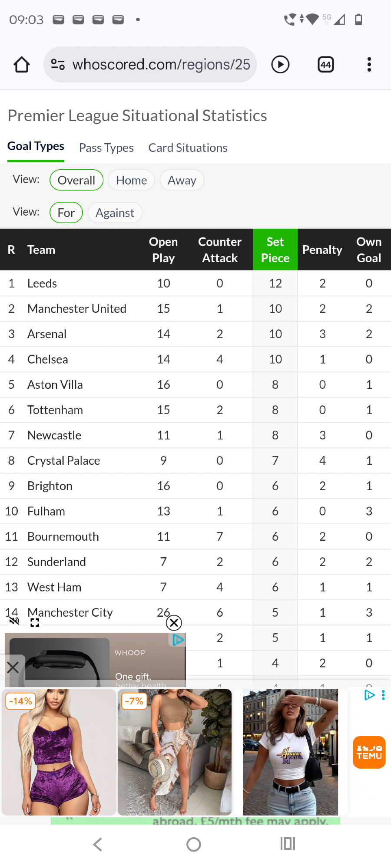Toggle the Against view option

pyautogui.click(x=115, y=213)
